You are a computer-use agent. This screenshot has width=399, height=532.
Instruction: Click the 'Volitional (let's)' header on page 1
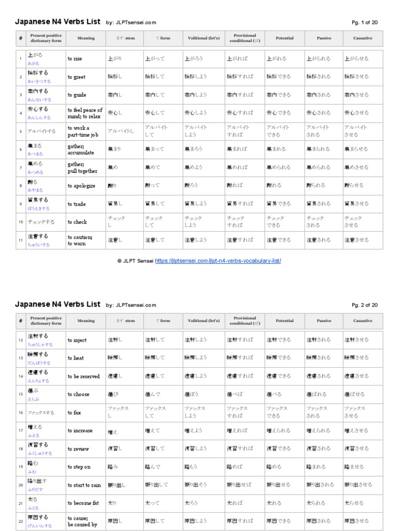pos(204,38)
